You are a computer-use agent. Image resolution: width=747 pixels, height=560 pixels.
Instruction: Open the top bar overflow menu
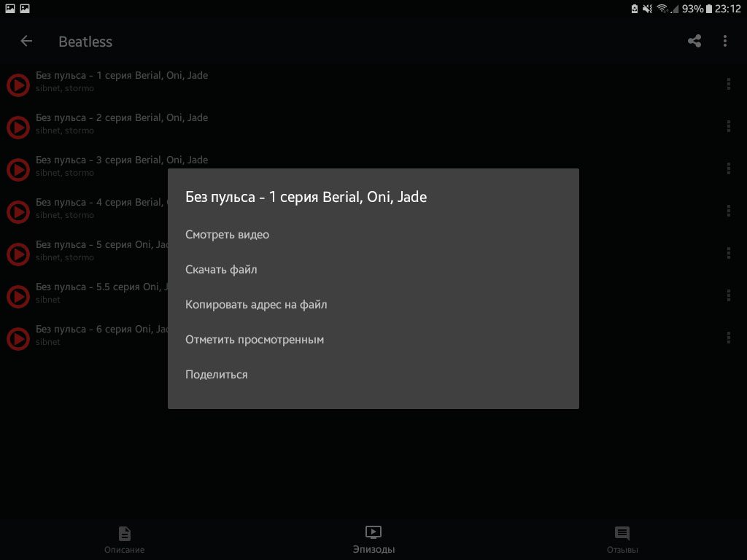(x=725, y=42)
